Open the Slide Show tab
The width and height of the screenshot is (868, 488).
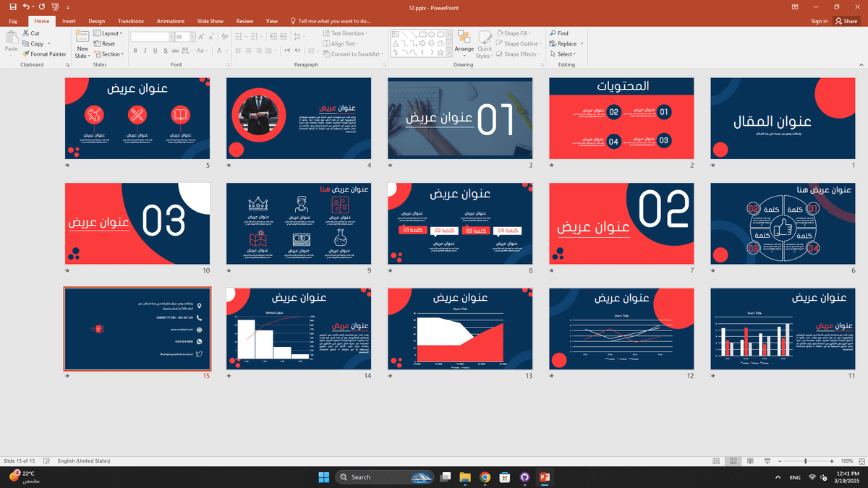pyautogui.click(x=210, y=21)
